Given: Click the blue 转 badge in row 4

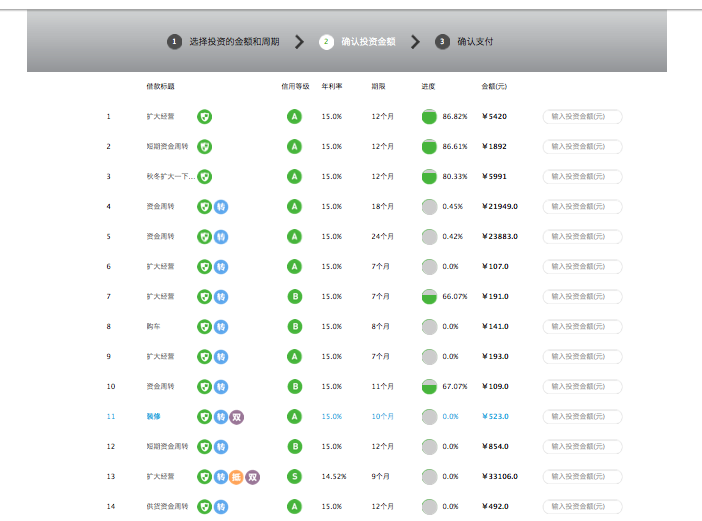Looking at the screenshot, I should (x=221, y=207).
